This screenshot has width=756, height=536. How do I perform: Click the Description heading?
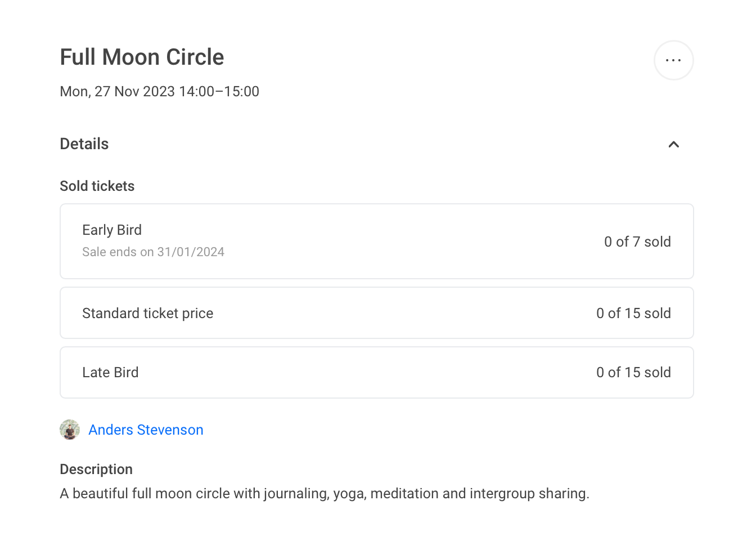pyautogui.click(x=96, y=469)
